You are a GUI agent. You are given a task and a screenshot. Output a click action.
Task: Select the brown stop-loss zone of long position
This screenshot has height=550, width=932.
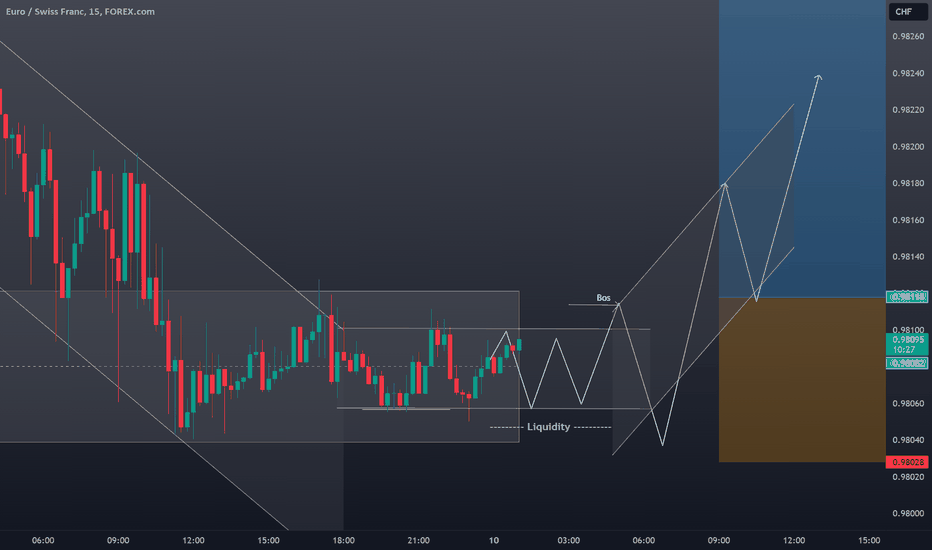coord(802,379)
